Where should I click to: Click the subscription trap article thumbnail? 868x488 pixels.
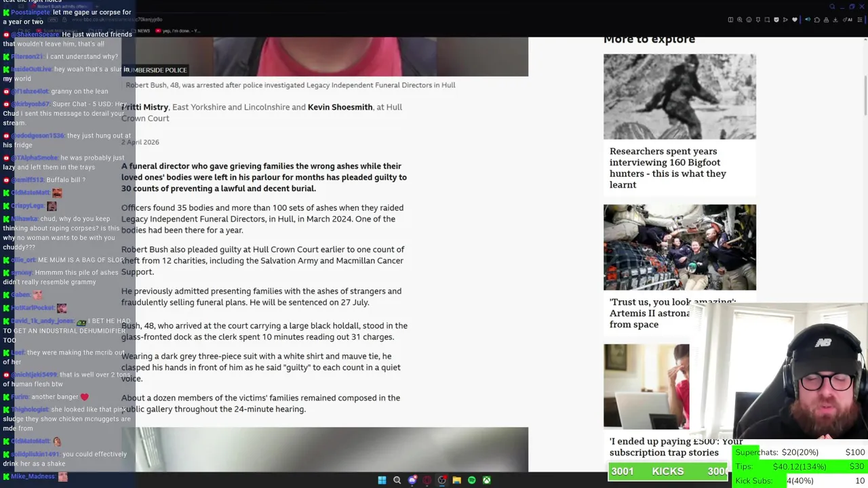646,386
